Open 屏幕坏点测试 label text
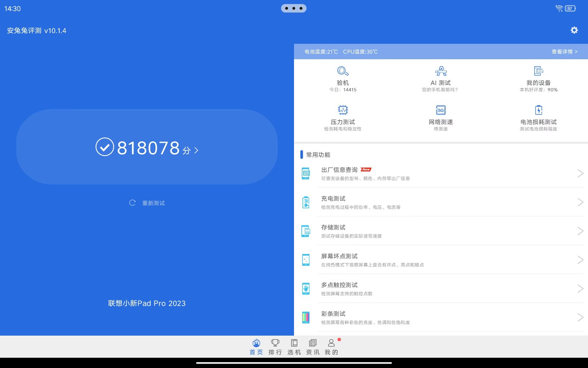The height and width of the screenshot is (368, 588). (339, 256)
